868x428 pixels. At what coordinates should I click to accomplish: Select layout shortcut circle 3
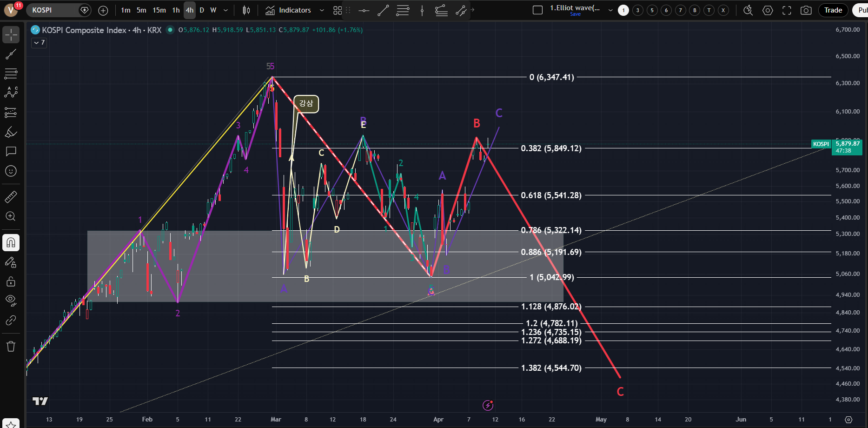coord(638,10)
